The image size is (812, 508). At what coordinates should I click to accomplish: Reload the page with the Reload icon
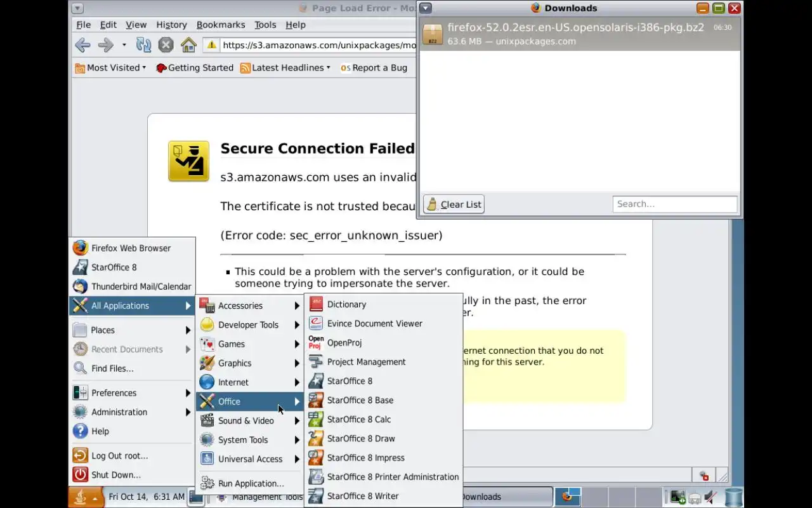[144, 45]
